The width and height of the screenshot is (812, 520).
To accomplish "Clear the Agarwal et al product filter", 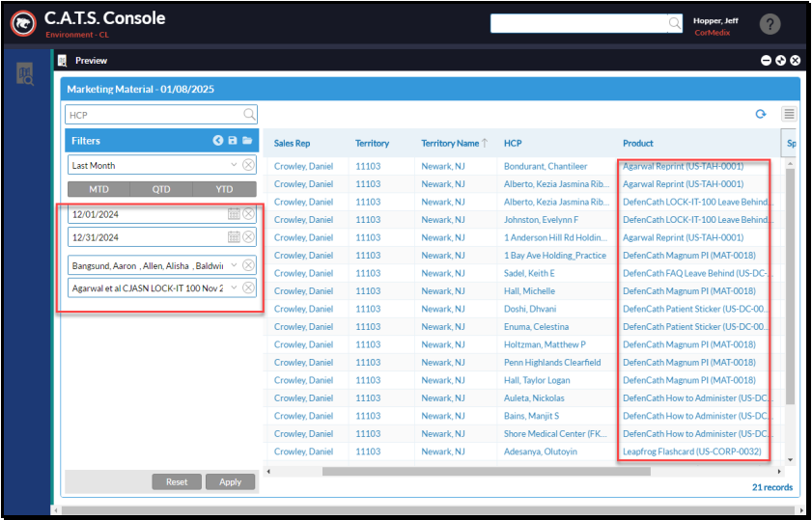I will (x=248, y=287).
